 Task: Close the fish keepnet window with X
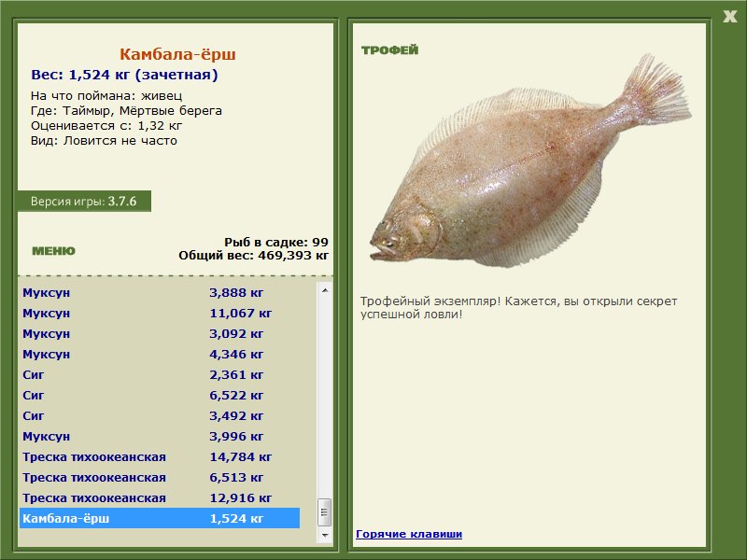pyautogui.click(x=730, y=17)
